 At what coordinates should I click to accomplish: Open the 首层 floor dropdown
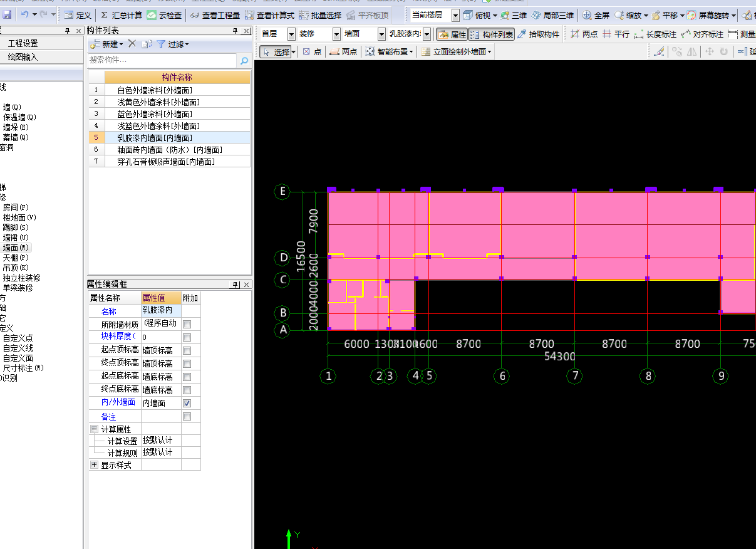[x=291, y=34]
